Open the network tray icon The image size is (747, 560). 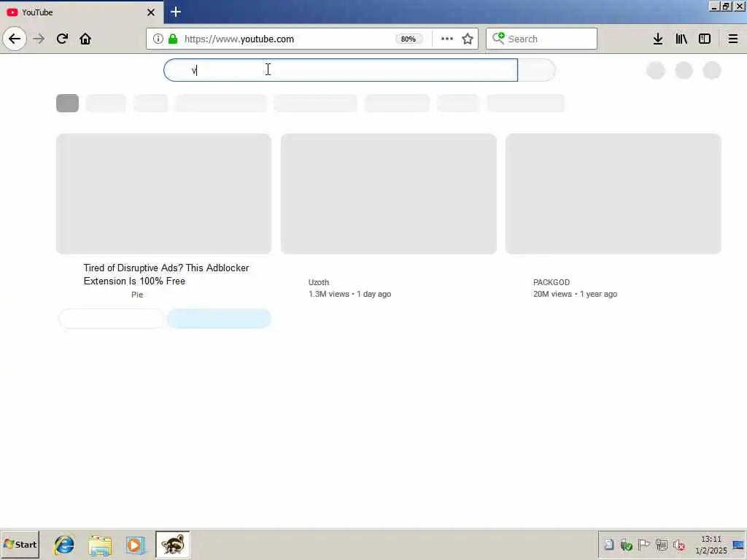pos(661,544)
